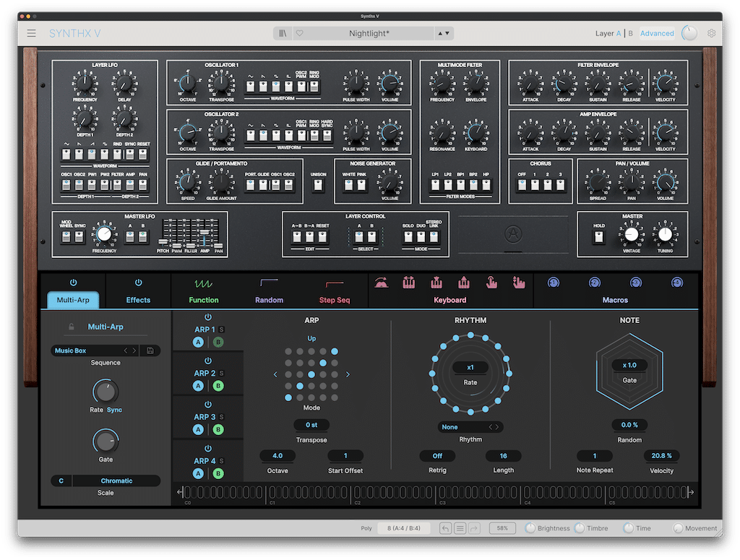The image size is (740, 560).
Task: Favorite the Nightlight preset with heart icon
Action: 300,33
